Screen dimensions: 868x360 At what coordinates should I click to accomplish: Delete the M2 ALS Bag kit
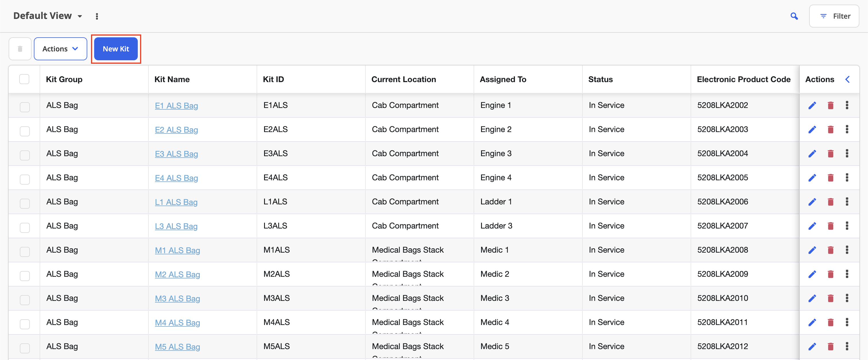pos(830,274)
